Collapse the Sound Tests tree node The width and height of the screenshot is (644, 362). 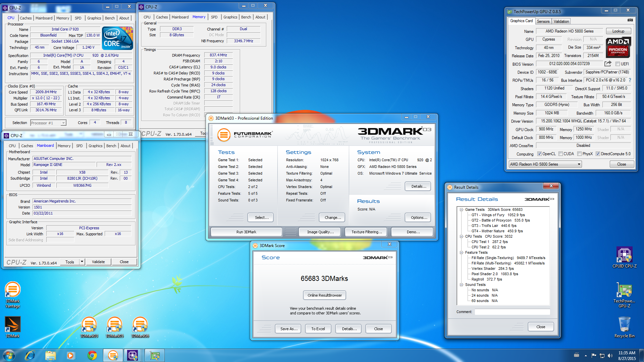tap(462, 285)
